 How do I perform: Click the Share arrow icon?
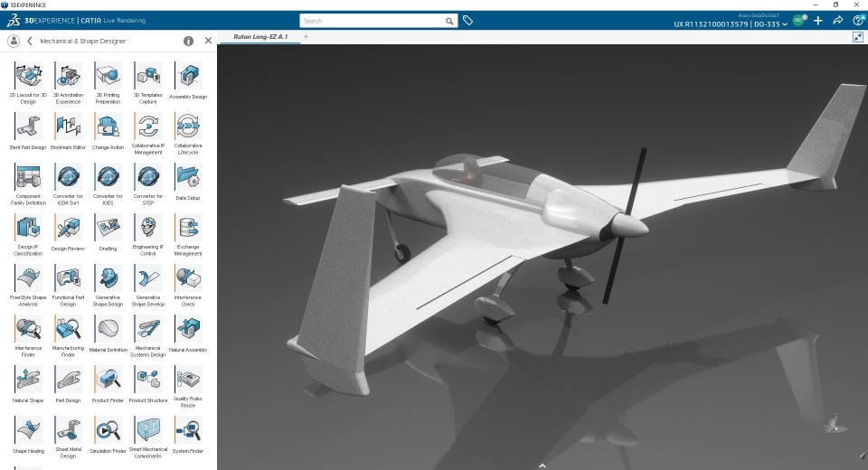click(837, 21)
